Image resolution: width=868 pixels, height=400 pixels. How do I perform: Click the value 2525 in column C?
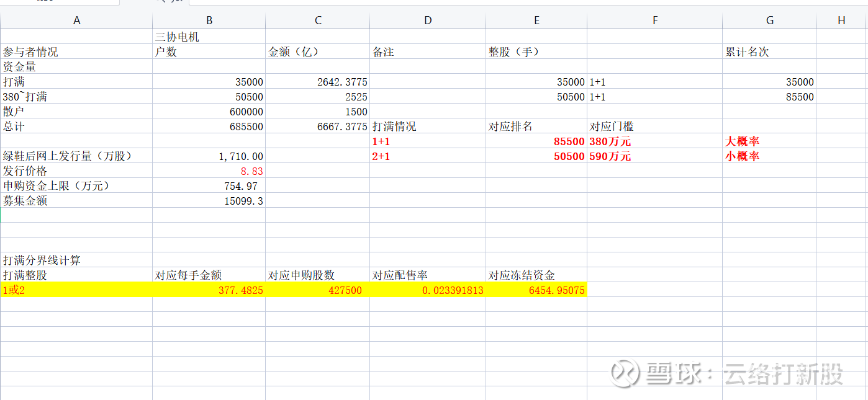317,96
